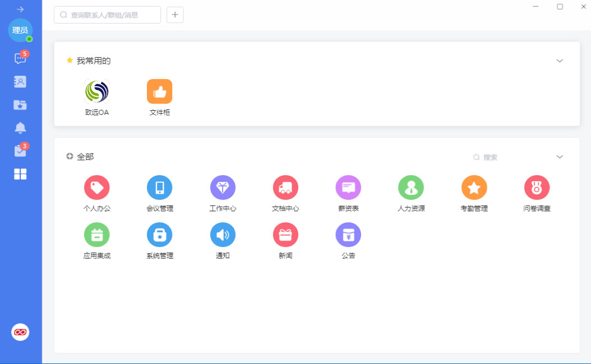Switch to the contacts tab in sidebar
The height and width of the screenshot is (364, 591).
click(x=20, y=82)
